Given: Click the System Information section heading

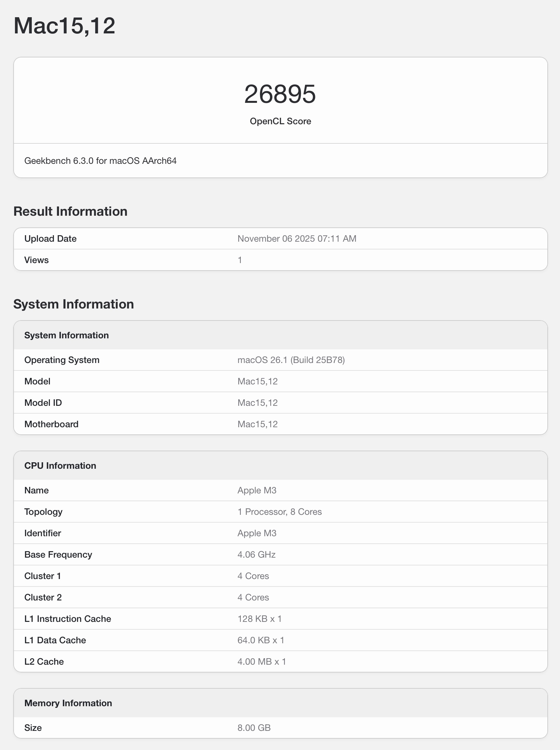Looking at the screenshot, I should (x=74, y=304).
